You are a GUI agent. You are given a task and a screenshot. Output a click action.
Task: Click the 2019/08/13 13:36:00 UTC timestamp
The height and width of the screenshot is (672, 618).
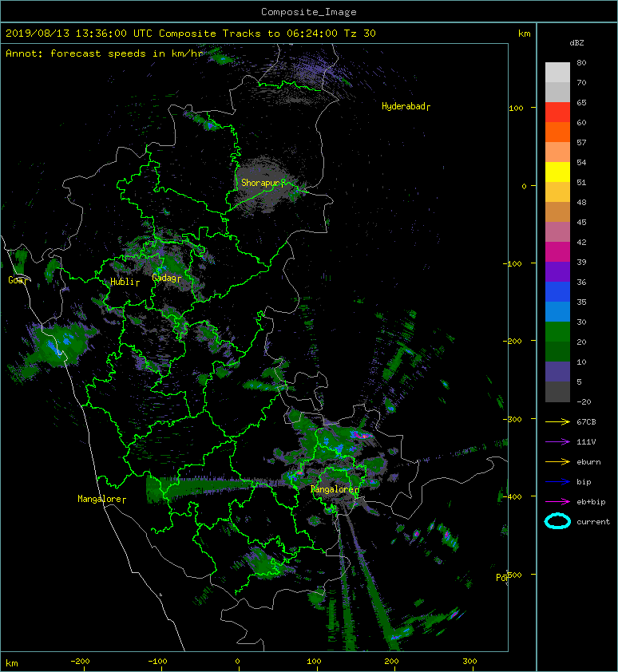click(79, 34)
